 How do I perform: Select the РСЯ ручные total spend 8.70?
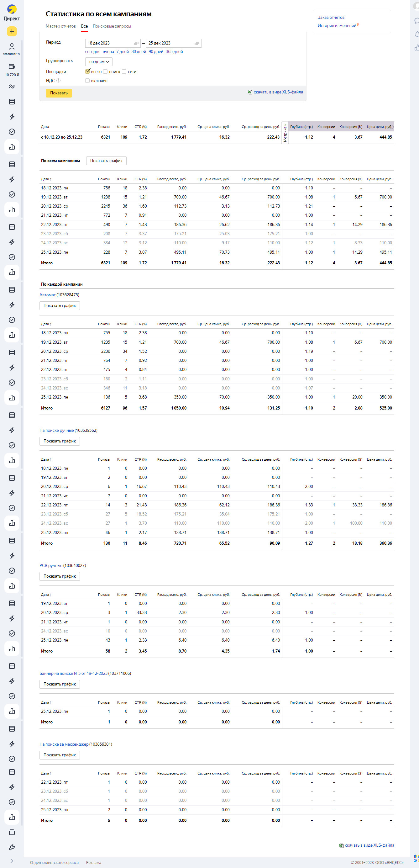coord(183,651)
